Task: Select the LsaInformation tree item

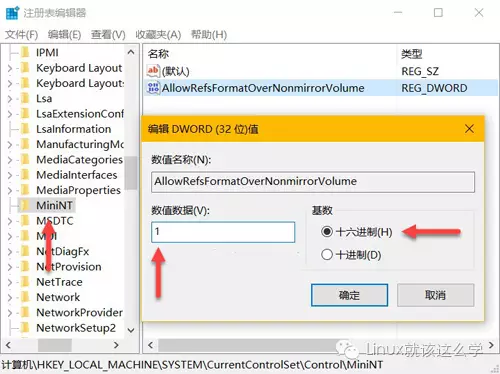Action: (x=74, y=129)
